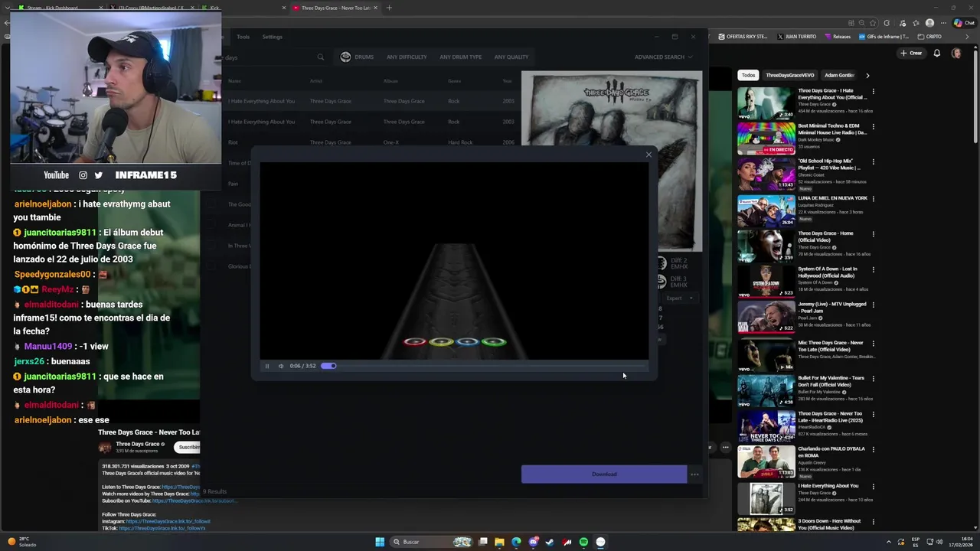
Task: Mute the preview volume icon
Action: (281, 366)
